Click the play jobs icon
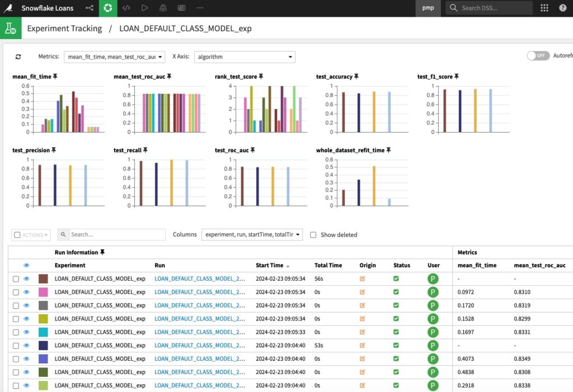This screenshot has height=392, width=573. 144,8
